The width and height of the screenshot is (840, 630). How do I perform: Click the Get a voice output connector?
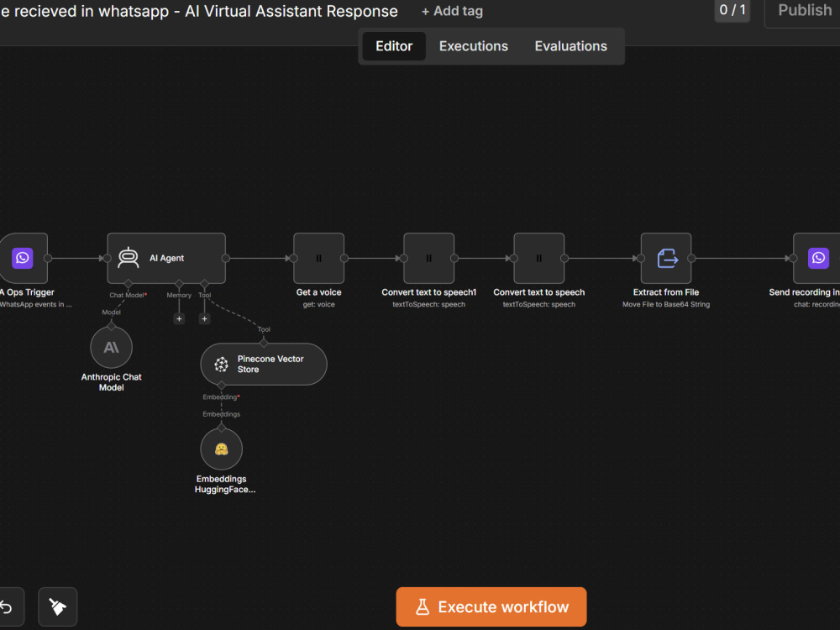344,258
